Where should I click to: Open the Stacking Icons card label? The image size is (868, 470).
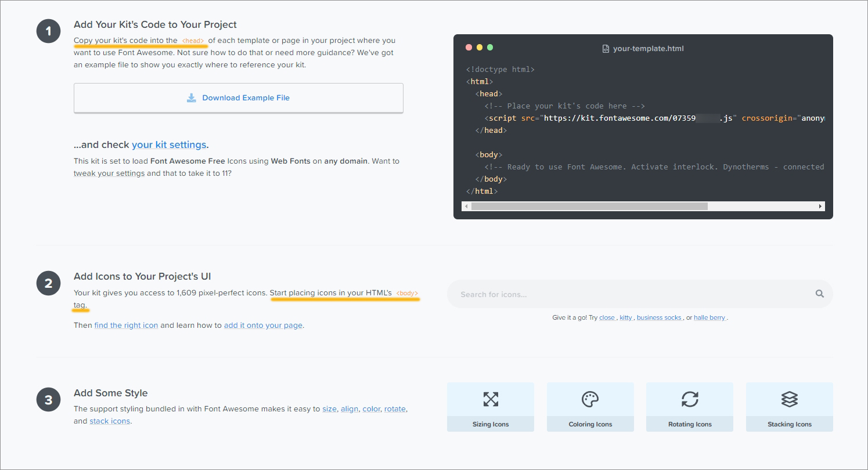click(x=790, y=424)
